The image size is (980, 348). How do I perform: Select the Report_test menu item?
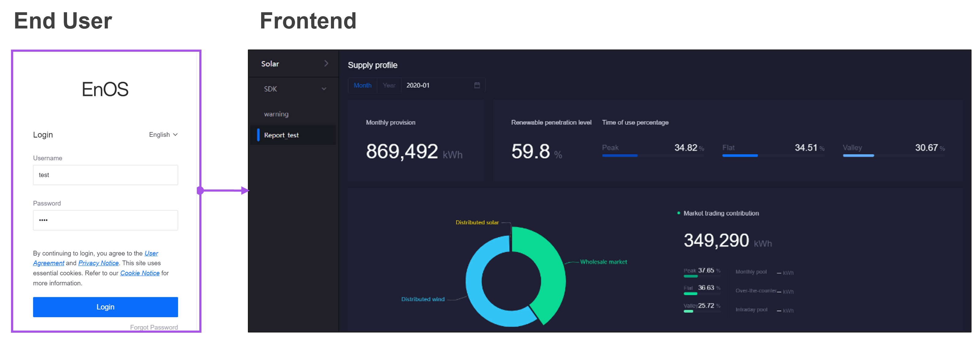point(281,135)
